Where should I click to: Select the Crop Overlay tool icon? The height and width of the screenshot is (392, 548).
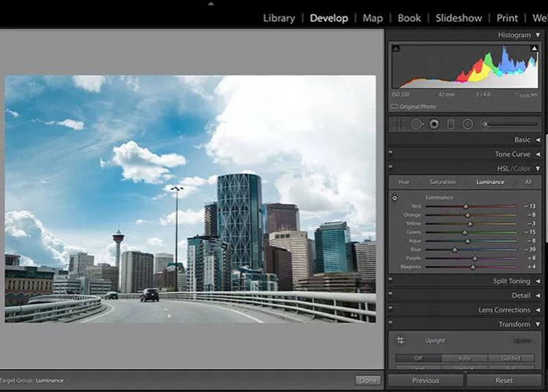(399, 124)
